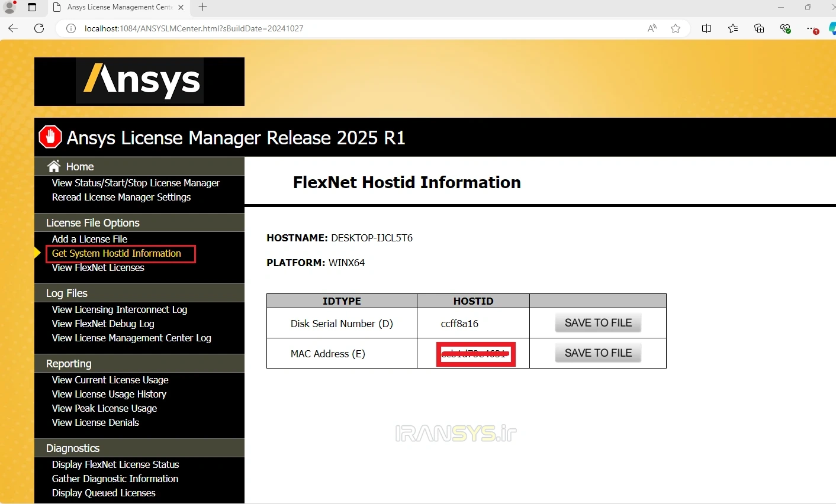Image resolution: width=836 pixels, height=504 pixels.
Task: Click the profile avatar icon
Action: click(10, 7)
